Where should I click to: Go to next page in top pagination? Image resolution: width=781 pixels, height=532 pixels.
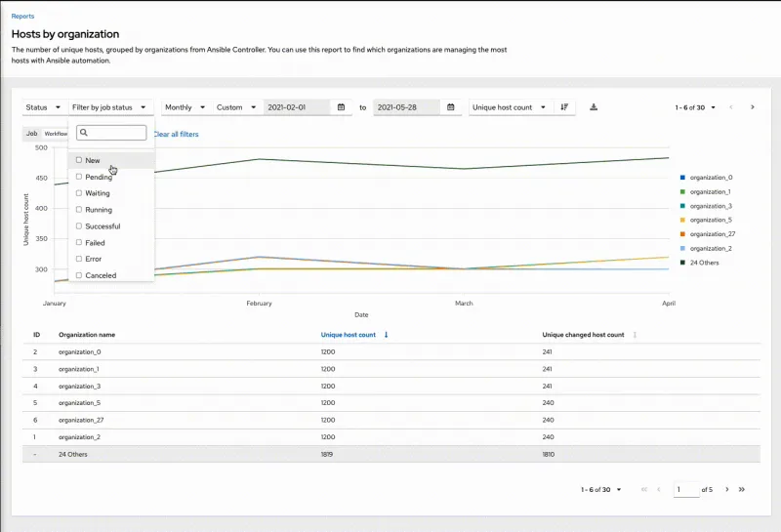[752, 107]
